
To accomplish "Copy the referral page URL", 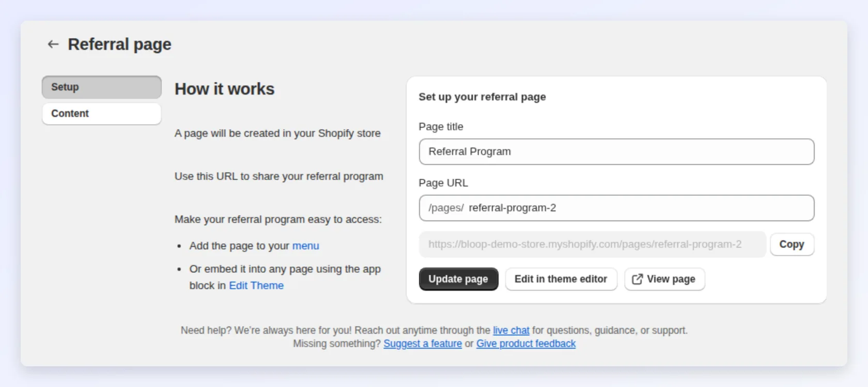I will [792, 244].
